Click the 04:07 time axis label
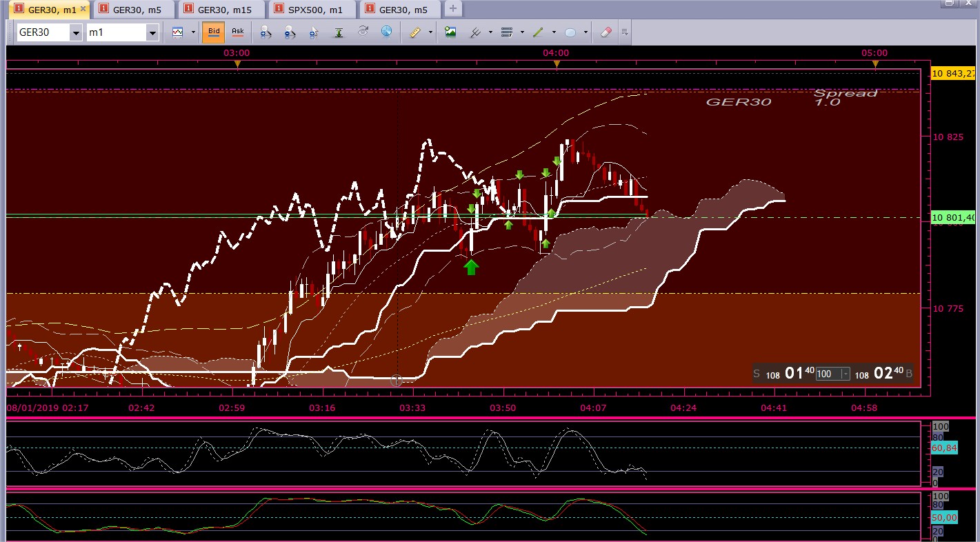The width and height of the screenshot is (980, 542). 592,408
